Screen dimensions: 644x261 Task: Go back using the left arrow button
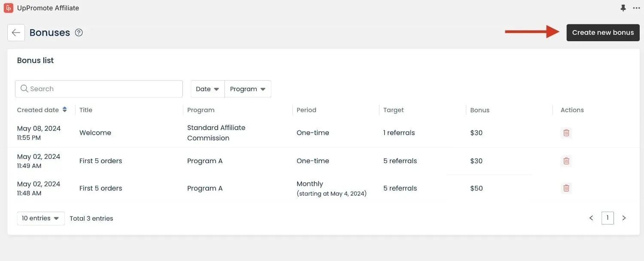click(16, 33)
